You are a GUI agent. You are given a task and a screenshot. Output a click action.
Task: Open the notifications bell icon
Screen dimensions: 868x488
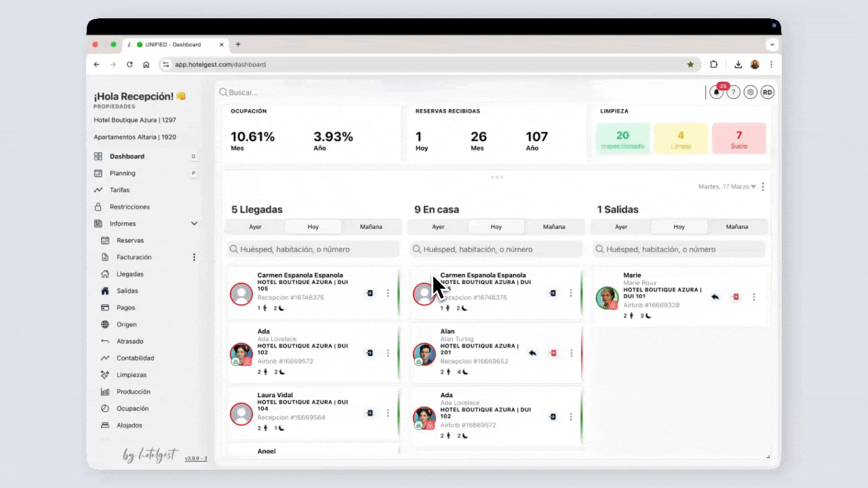point(717,93)
